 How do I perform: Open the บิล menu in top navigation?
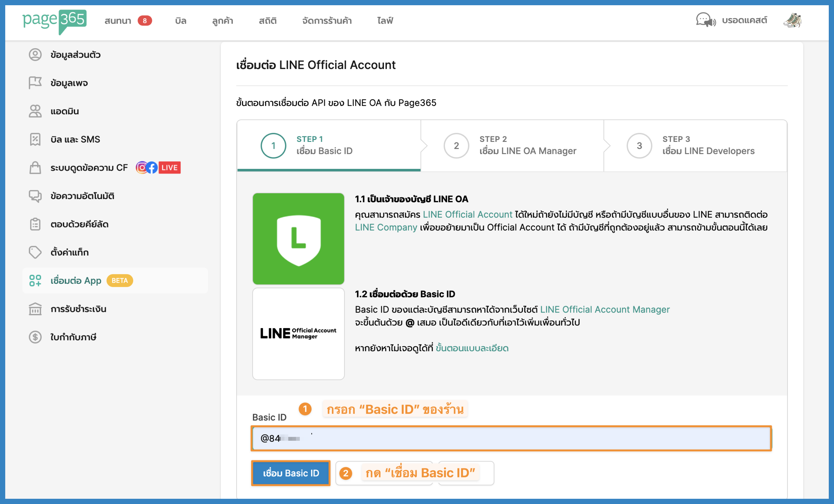click(181, 21)
